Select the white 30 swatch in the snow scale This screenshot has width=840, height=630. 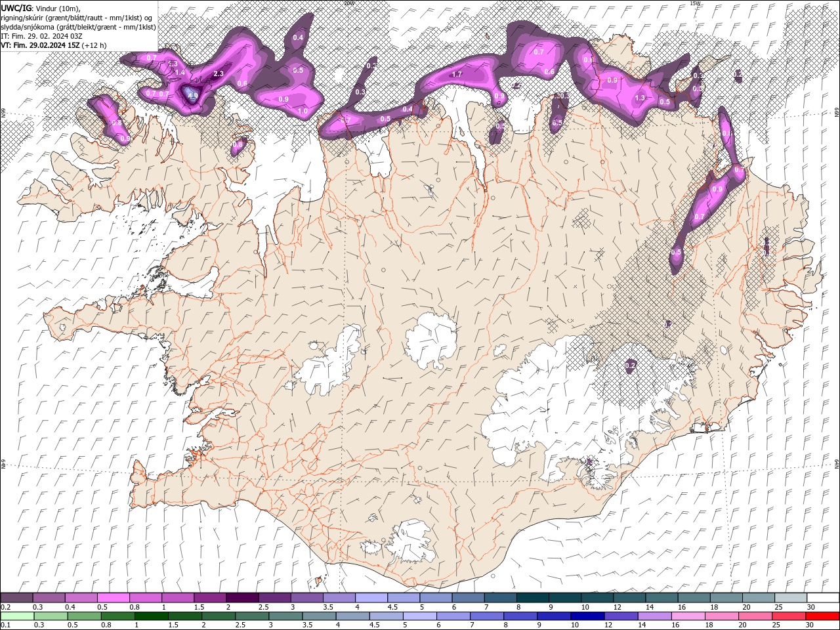pyautogui.click(x=822, y=598)
